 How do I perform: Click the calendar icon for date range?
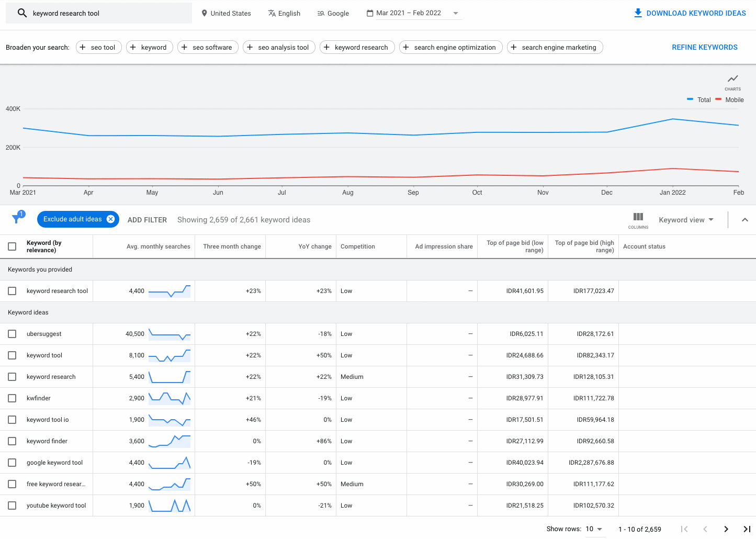370,13
